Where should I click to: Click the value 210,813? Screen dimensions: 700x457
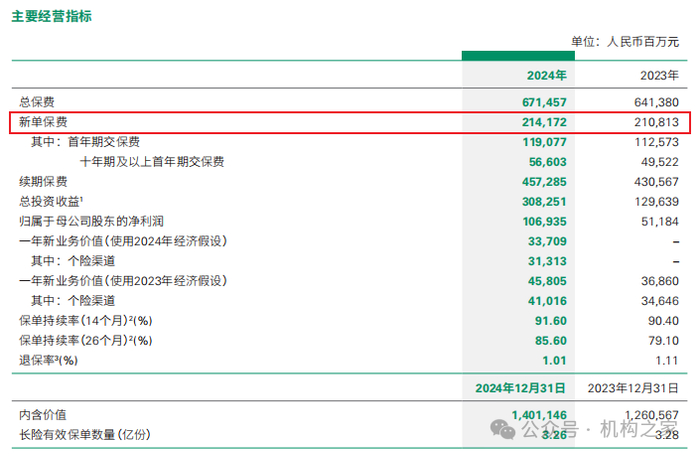click(656, 122)
